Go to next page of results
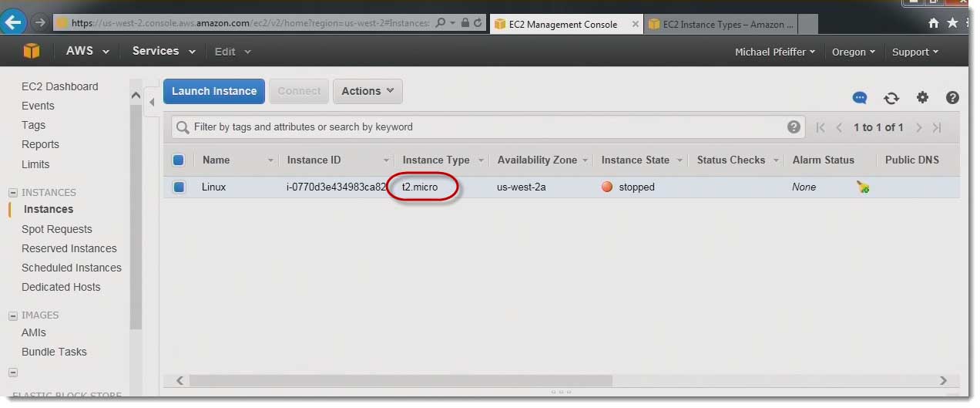980x408 pixels. point(918,127)
